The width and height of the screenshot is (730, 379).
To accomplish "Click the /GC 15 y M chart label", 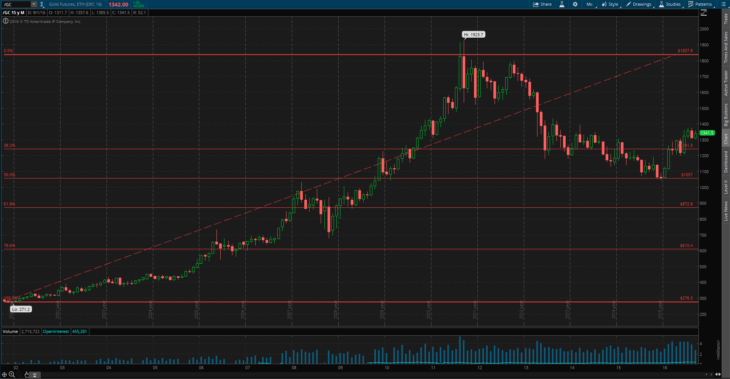I will coord(14,13).
